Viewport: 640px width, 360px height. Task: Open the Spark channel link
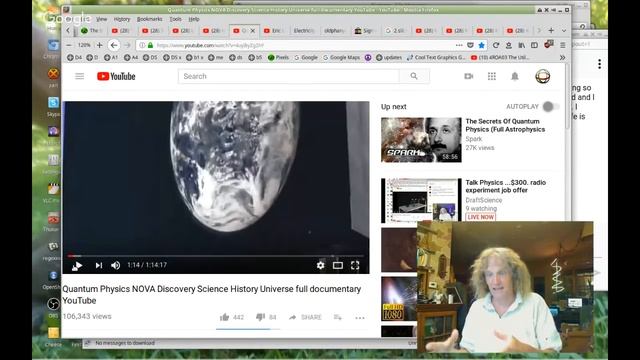point(473,139)
